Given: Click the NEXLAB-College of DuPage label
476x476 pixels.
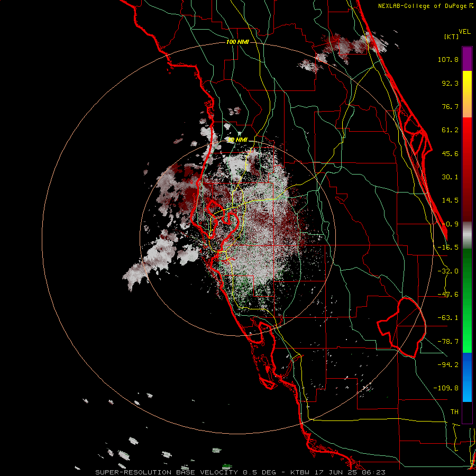Looking at the screenshot, I should tap(425, 6).
